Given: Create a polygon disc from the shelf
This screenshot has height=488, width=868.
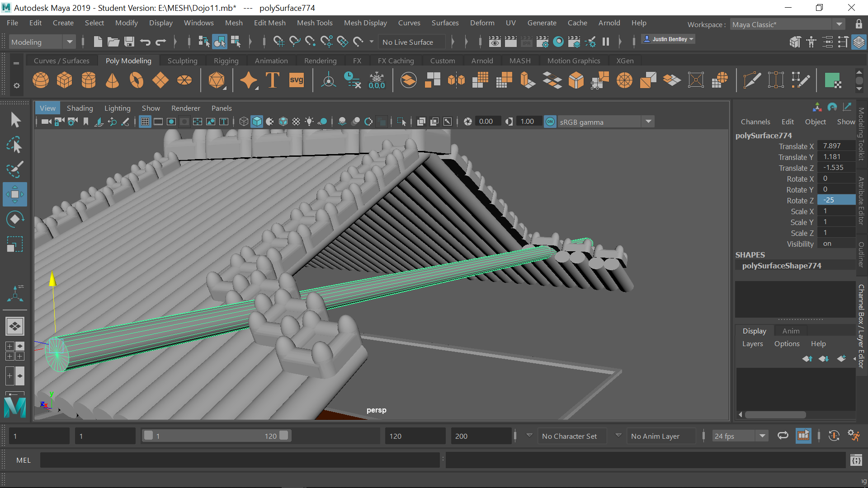Looking at the screenshot, I should click(x=184, y=80).
